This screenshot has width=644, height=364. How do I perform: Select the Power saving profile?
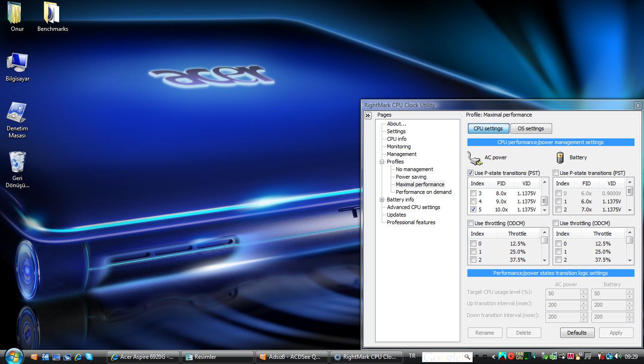411,177
